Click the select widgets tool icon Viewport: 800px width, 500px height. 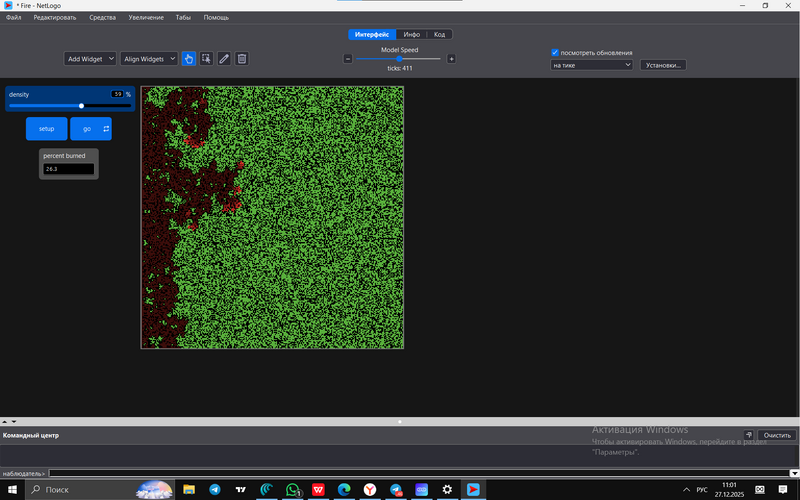point(206,59)
